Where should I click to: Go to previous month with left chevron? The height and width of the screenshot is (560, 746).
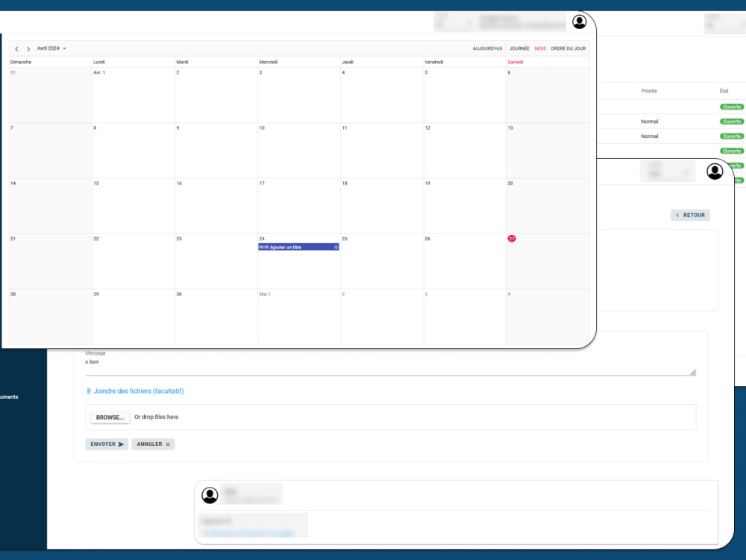[16, 49]
